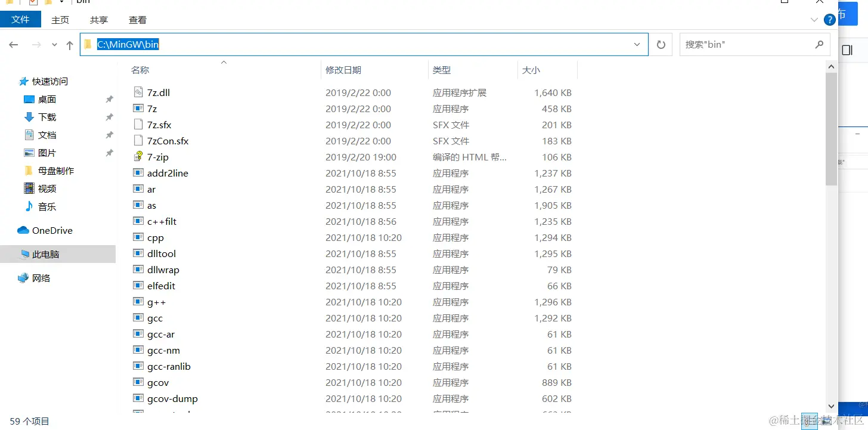Select the 7z.dll file icon
868x430 pixels.
pyautogui.click(x=138, y=92)
